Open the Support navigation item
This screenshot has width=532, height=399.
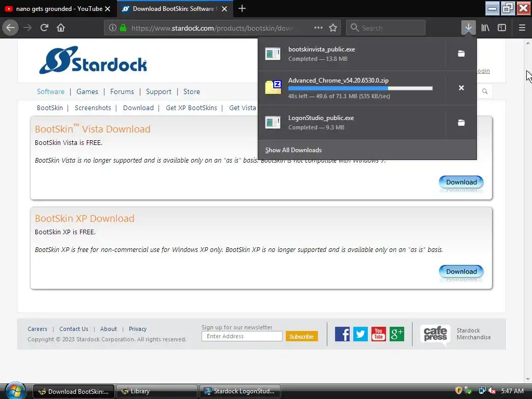pyautogui.click(x=158, y=91)
